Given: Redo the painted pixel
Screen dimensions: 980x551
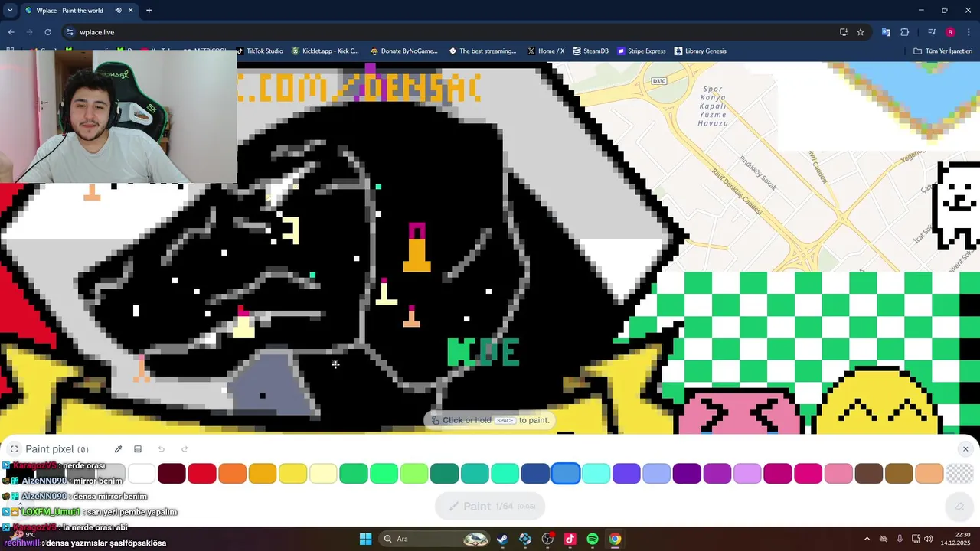Looking at the screenshot, I should tap(185, 449).
